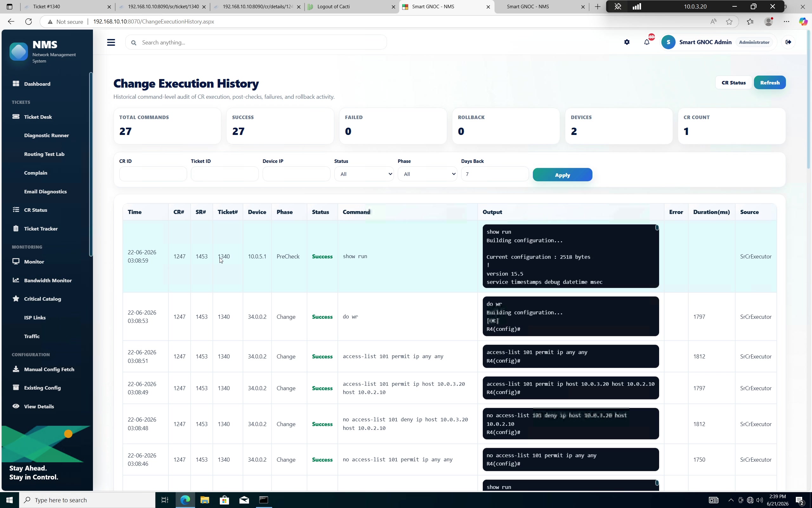The image size is (812, 508).
Task: Open the Status filter dropdown
Action: 364,174
